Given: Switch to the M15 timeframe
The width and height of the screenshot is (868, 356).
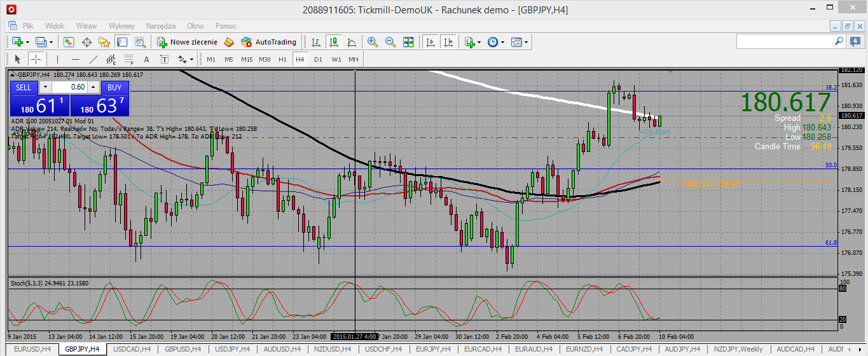Looking at the screenshot, I should pos(247,59).
